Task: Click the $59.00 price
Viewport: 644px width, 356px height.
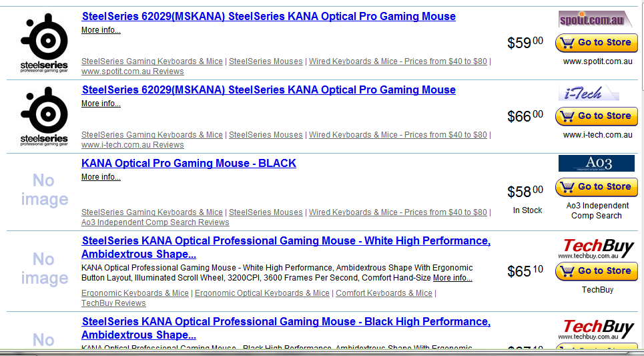Action: 525,43
